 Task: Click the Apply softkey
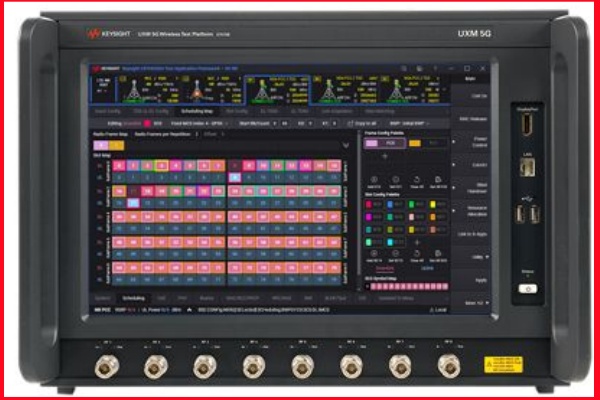471,280
